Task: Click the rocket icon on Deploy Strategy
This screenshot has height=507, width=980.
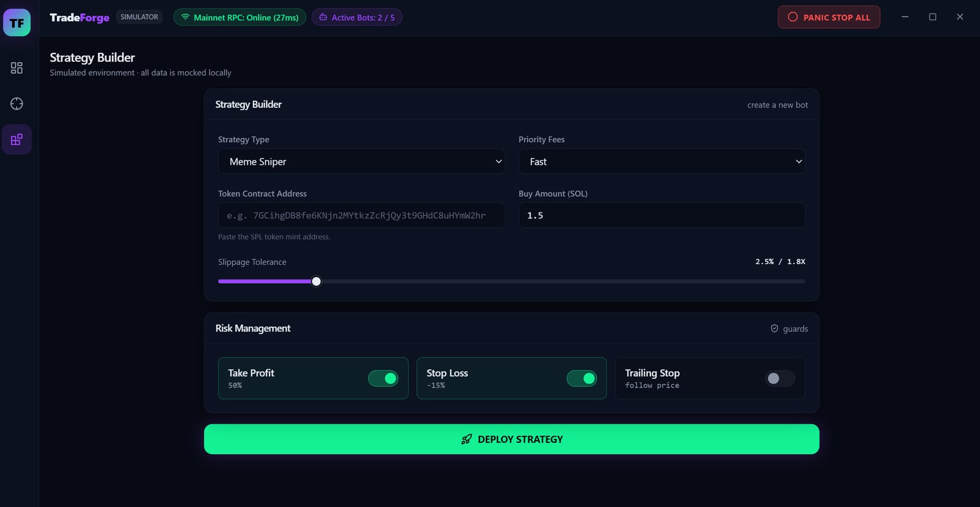Action: [x=467, y=439]
